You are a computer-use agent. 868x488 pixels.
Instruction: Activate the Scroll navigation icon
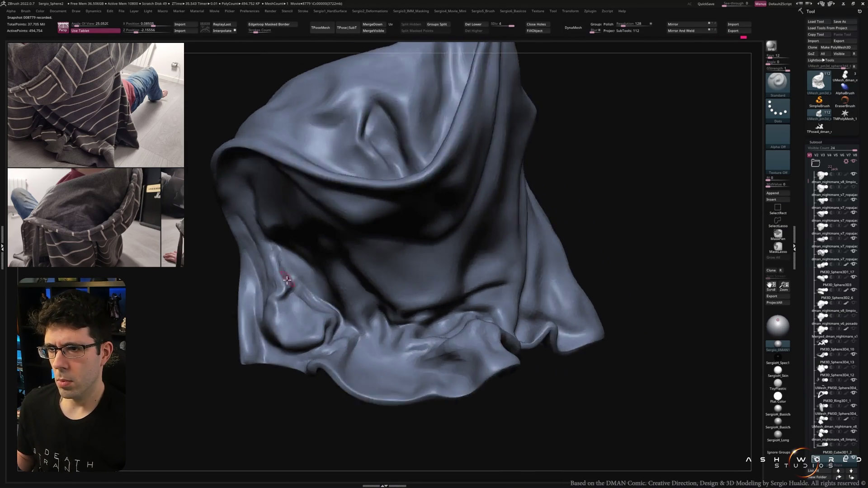tap(771, 285)
